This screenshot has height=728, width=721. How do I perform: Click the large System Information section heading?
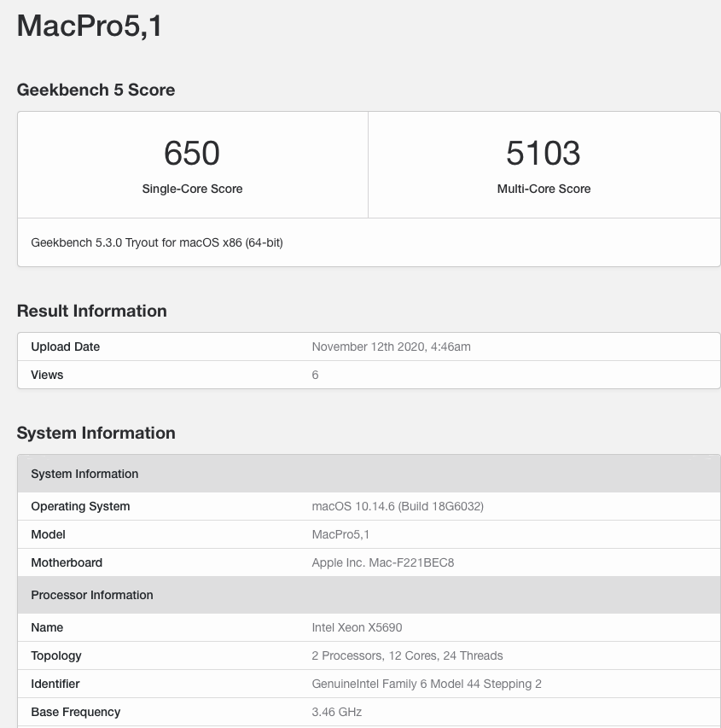[x=96, y=433]
